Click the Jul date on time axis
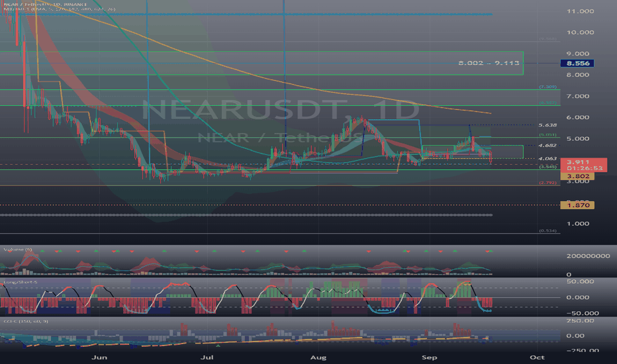 coord(207,357)
